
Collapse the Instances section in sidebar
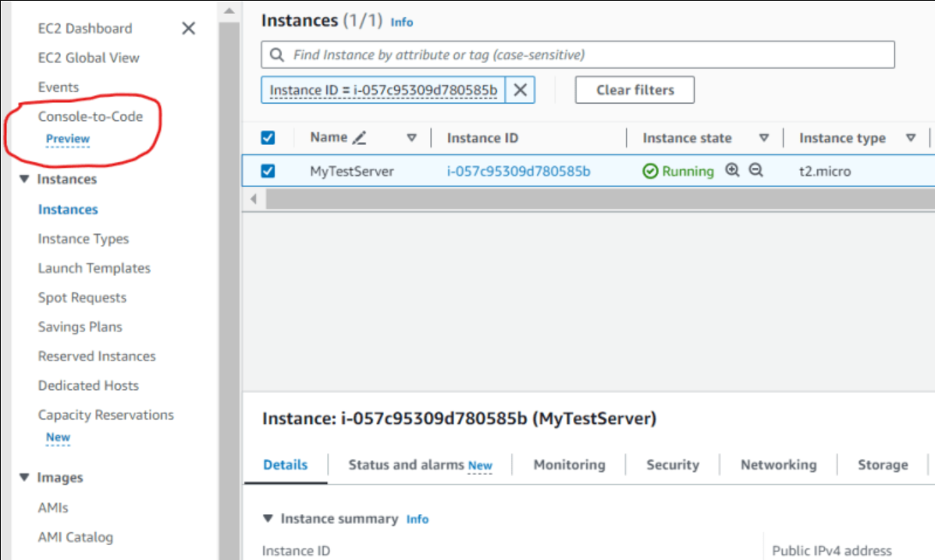(25, 179)
